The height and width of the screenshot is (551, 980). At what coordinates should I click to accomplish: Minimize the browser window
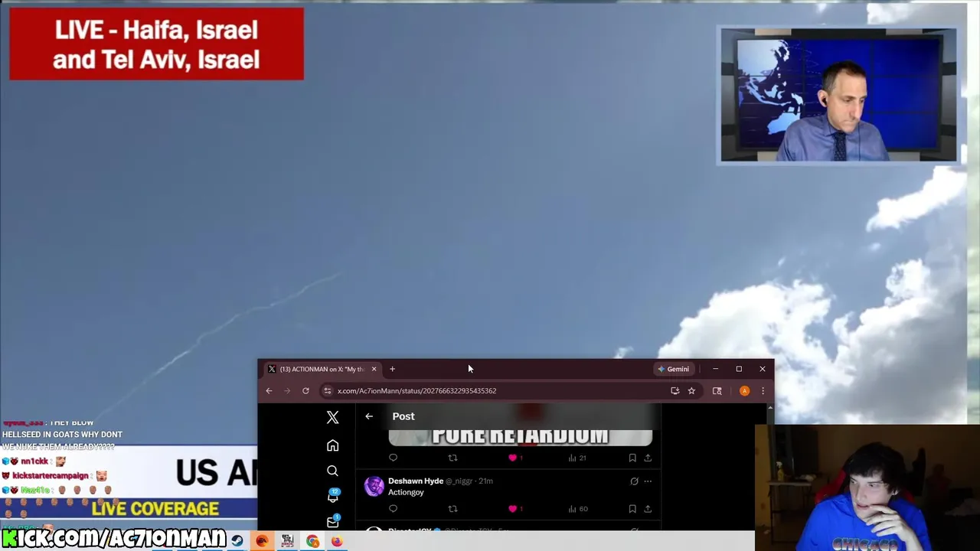[x=715, y=369]
